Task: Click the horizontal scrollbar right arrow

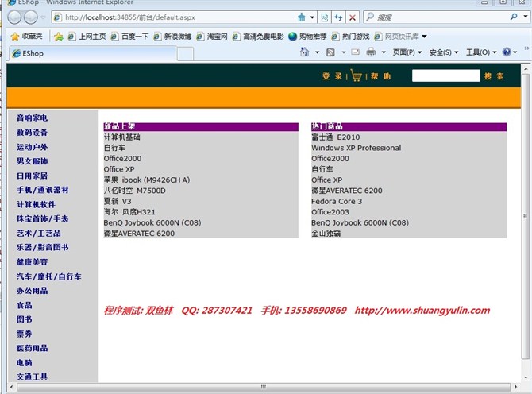Action: (516, 387)
